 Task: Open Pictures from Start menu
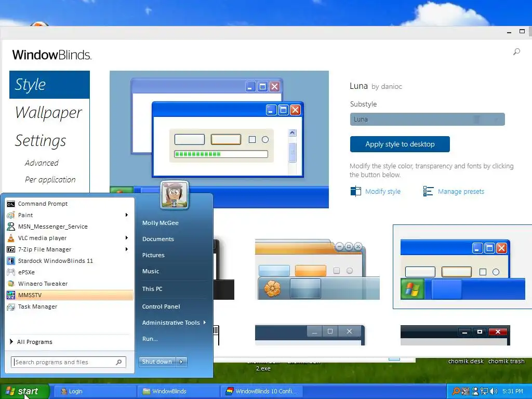(153, 255)
